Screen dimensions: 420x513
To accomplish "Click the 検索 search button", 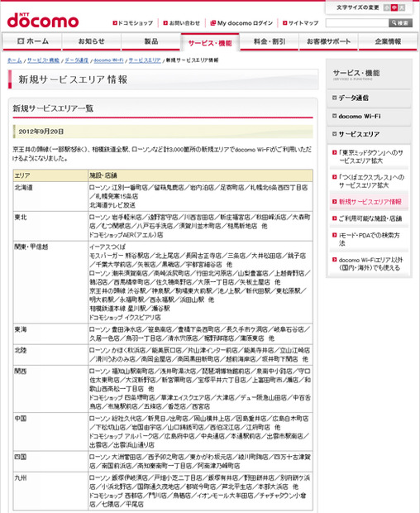I will pos(400,23).
